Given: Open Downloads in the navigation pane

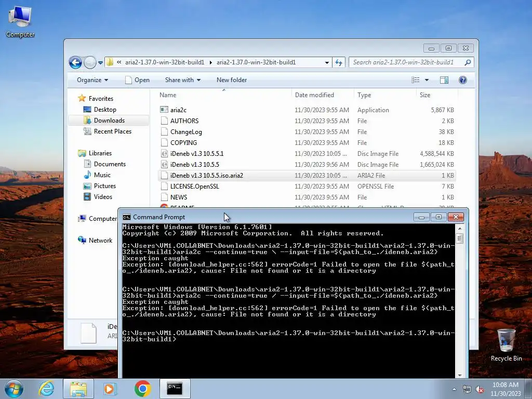Looking at the screenshot, I should tap(109, 121).
